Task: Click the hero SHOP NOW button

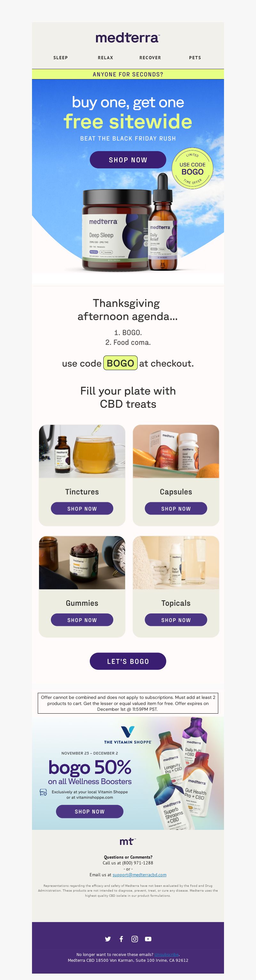Action: 128,160
